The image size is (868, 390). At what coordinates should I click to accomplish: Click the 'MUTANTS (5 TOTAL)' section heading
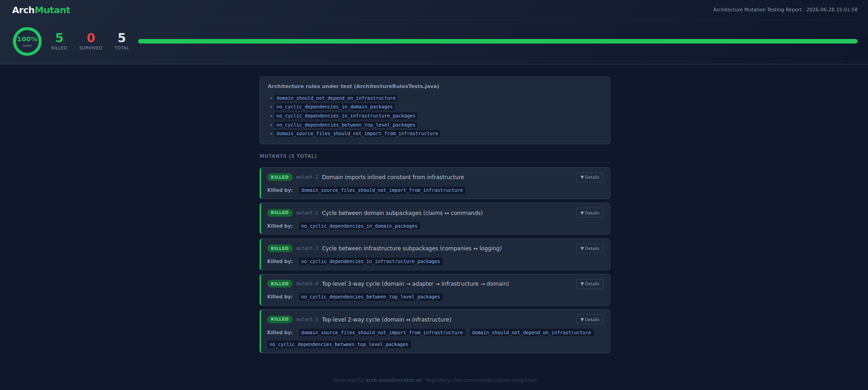(x=288, y=156)
